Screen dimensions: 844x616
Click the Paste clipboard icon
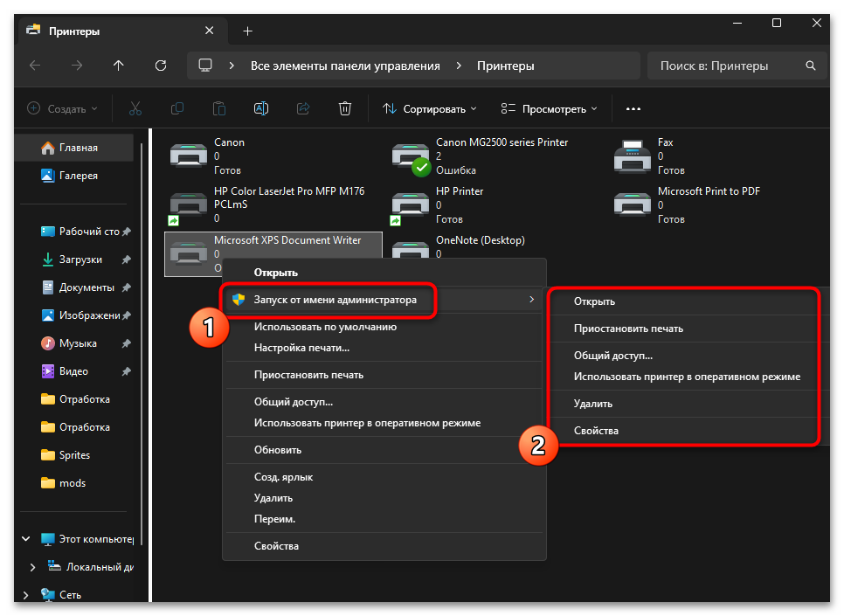pyautogui.click(x=219, y=108)
